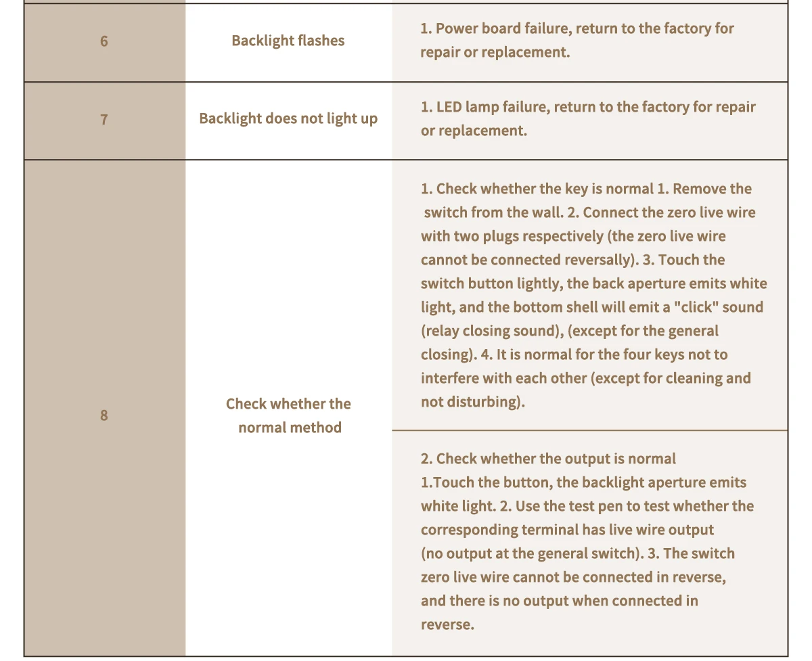Click the final word "reverse." in row 8
This screenshot has height=661, width=812.
(447, 624)
